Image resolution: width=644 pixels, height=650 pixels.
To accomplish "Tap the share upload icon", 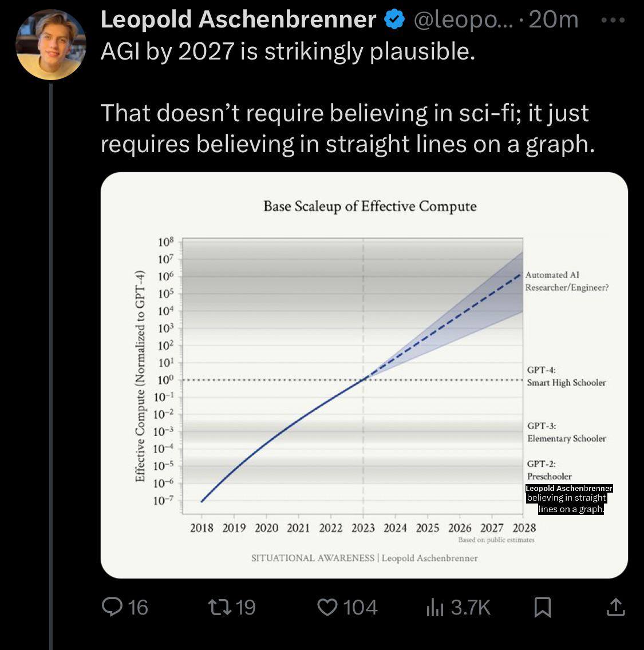I will coord(616,607).
